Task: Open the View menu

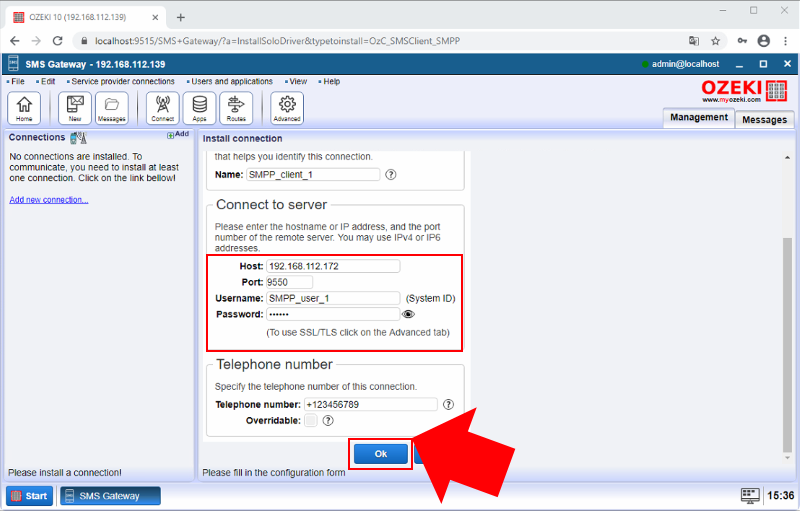Action: click(296, 82)
